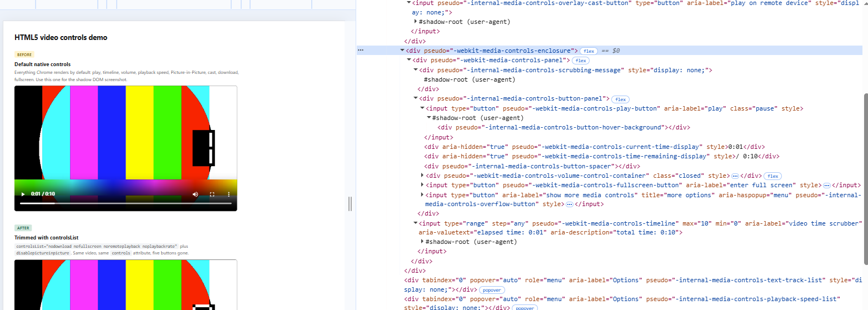The height and width of the screenshot is (310, 868).
Task: Expand shadow-root under the overlay-cast-button input
Action: point(416,22)
